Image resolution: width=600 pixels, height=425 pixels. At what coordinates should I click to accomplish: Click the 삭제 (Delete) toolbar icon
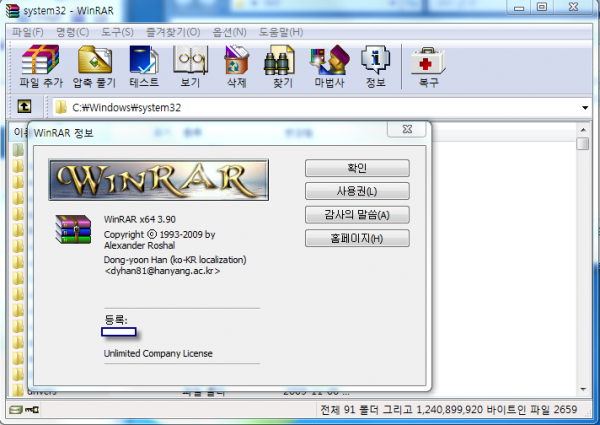(236, 66)
